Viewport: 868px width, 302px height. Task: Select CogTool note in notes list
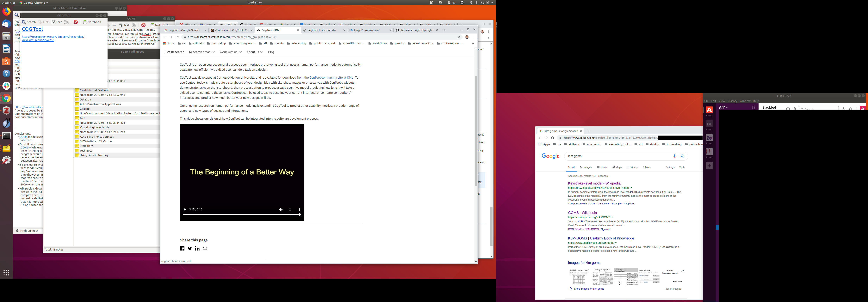[85, 109]
